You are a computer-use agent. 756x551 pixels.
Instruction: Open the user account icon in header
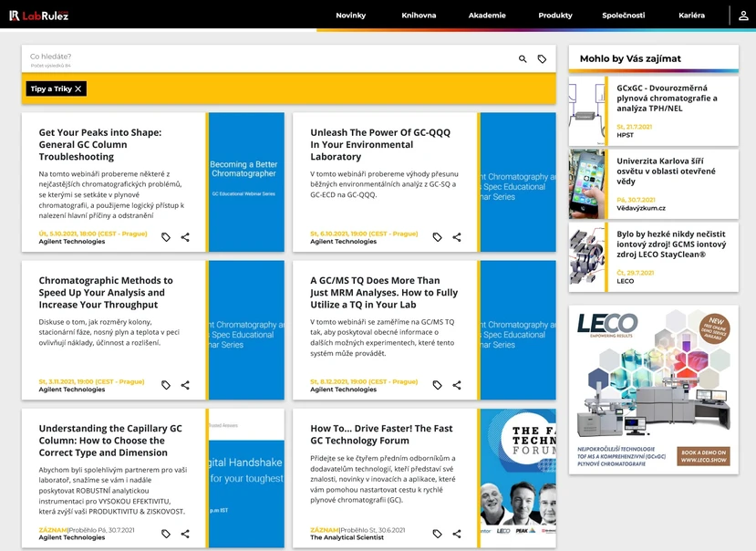coord(744,16)
